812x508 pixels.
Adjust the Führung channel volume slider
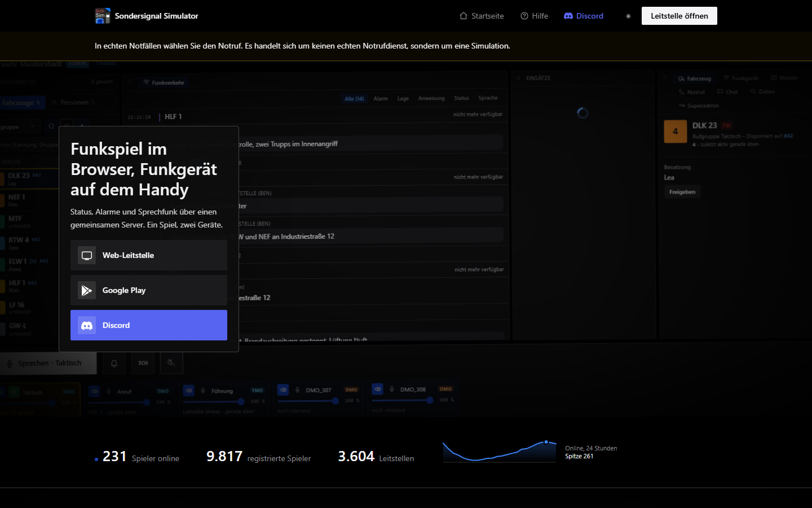pos(214,401)
